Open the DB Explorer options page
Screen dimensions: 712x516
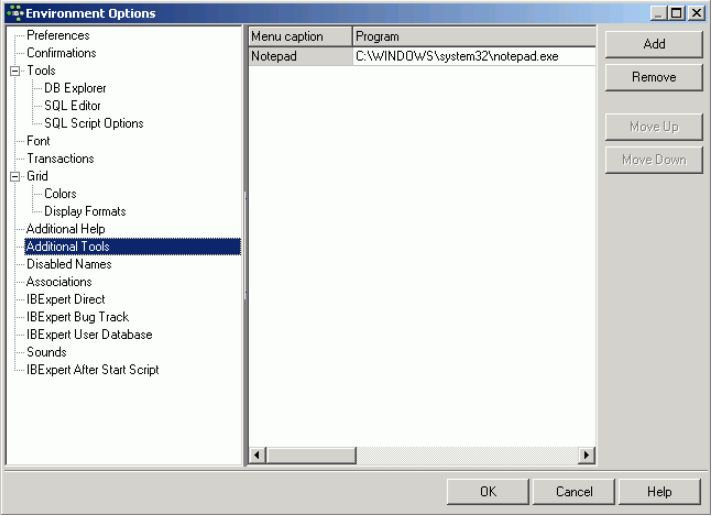[x=75, y=89]
